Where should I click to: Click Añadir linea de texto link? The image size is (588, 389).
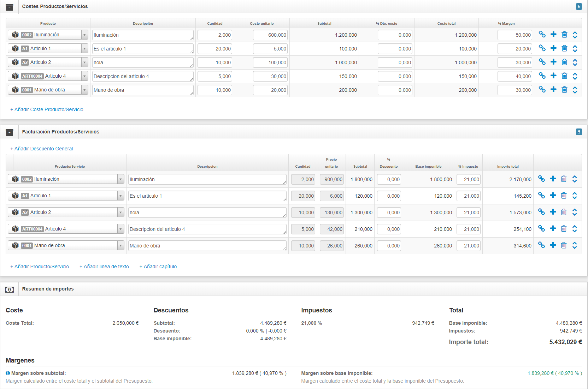point(104,267)
